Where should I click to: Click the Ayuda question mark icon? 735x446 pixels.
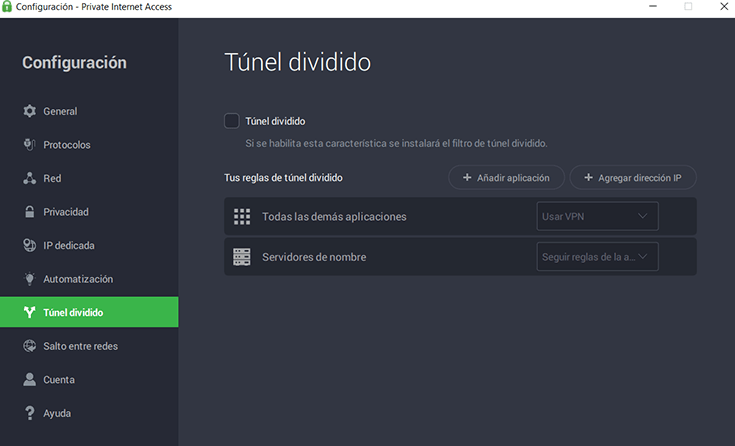point(30,413)
